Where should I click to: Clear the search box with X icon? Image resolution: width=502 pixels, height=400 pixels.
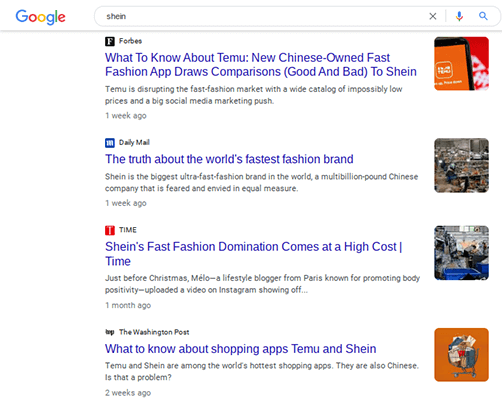point(433,16)
